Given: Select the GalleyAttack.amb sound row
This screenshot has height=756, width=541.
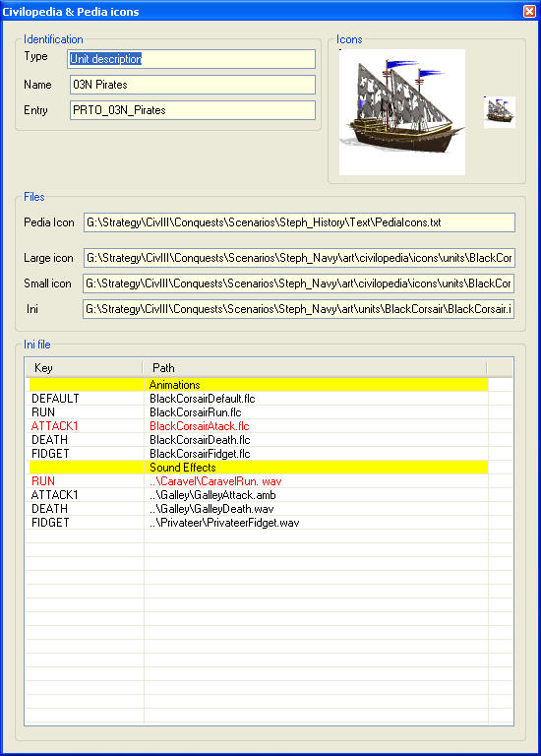Looking at the screenshot, I should point(259,495).
